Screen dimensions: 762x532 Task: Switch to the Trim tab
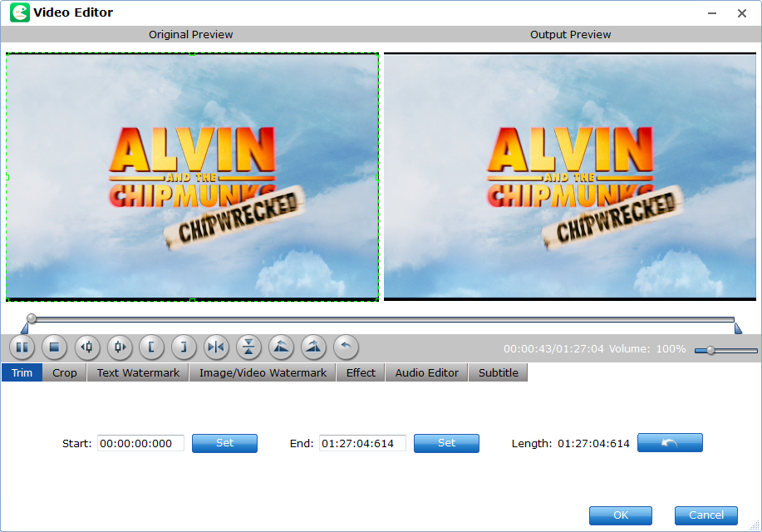pyautogui.click(x=22, y=372)
